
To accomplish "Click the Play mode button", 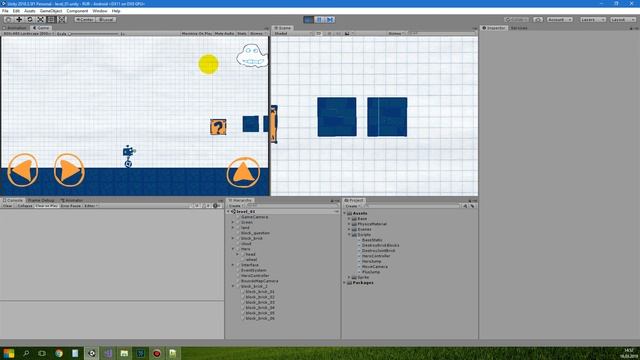I will pyautogui.click(x=309, y=20).
